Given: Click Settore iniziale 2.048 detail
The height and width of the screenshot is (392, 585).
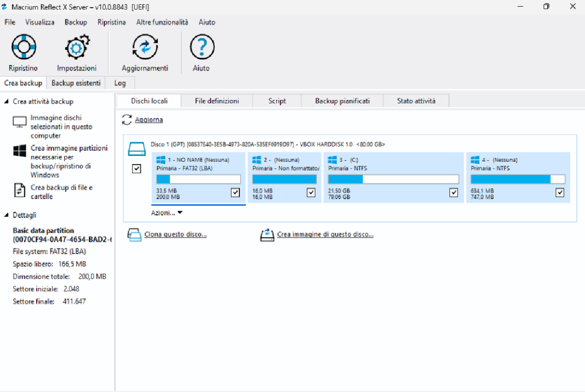Looking at the screenshot, I should (x=46, y=289).
